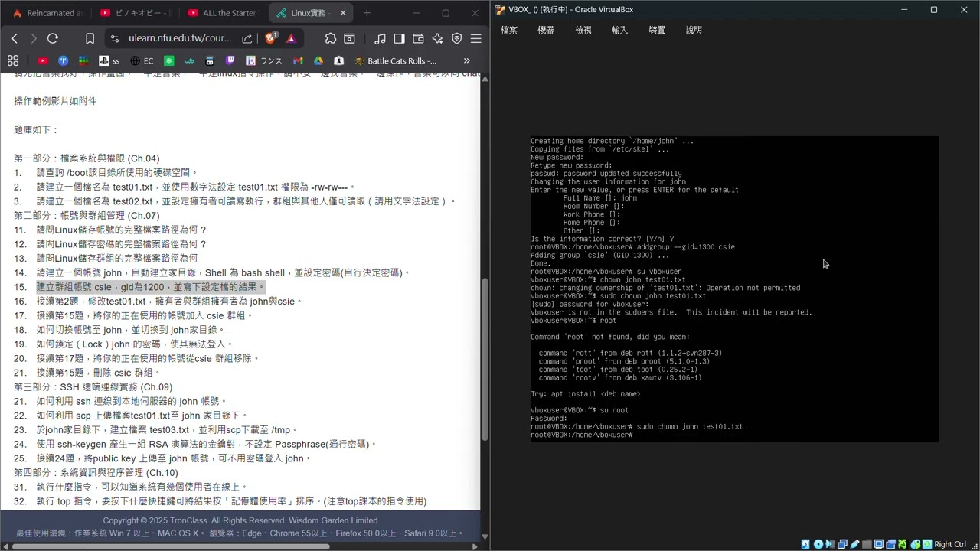Open VirtualBox 檢視 menu
Screen dimensions: 980x551
point(583,30)
